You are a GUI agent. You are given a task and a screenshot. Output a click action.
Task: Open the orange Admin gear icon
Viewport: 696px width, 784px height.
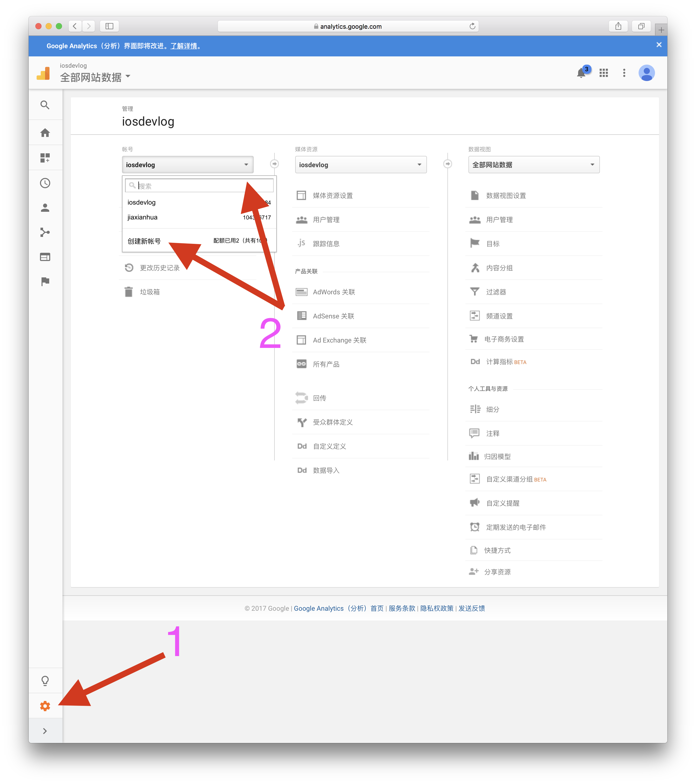pos(45,706)
